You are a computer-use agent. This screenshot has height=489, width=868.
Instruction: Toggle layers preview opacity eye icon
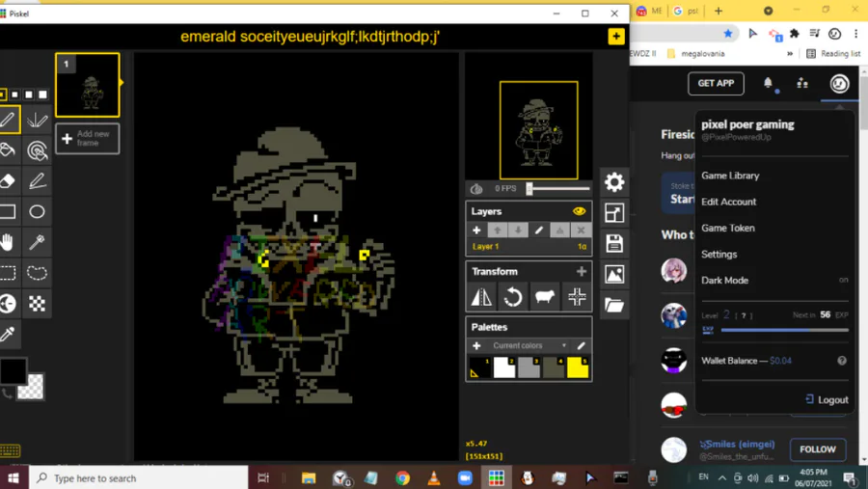[x=579, y=211]
